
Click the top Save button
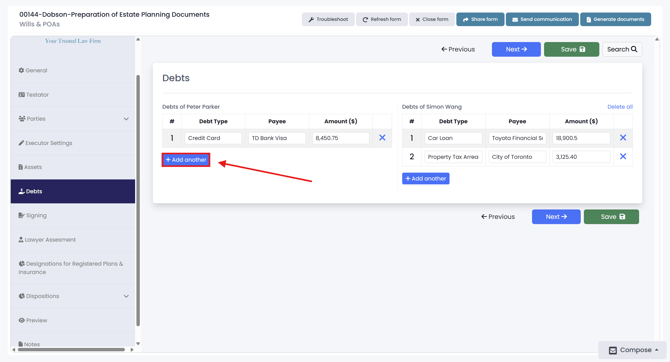pos(571,49)
